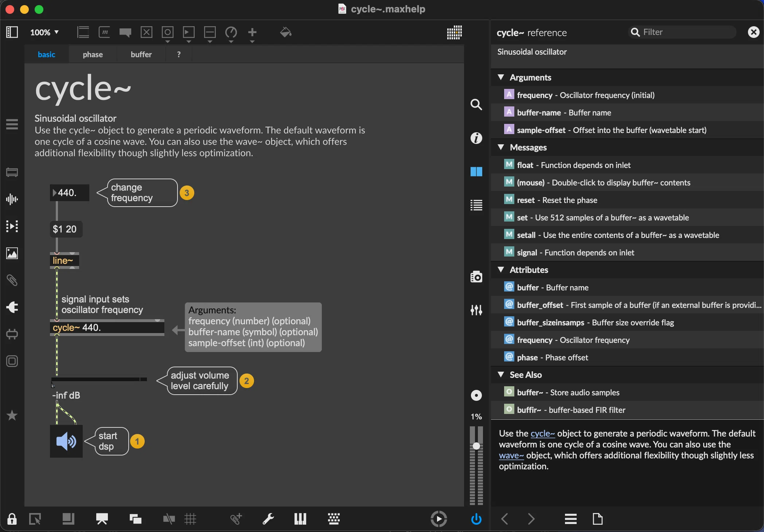This screenshot has width=764, height=532.
Task: Close the reference panel with X button
Action: point(753,32)
